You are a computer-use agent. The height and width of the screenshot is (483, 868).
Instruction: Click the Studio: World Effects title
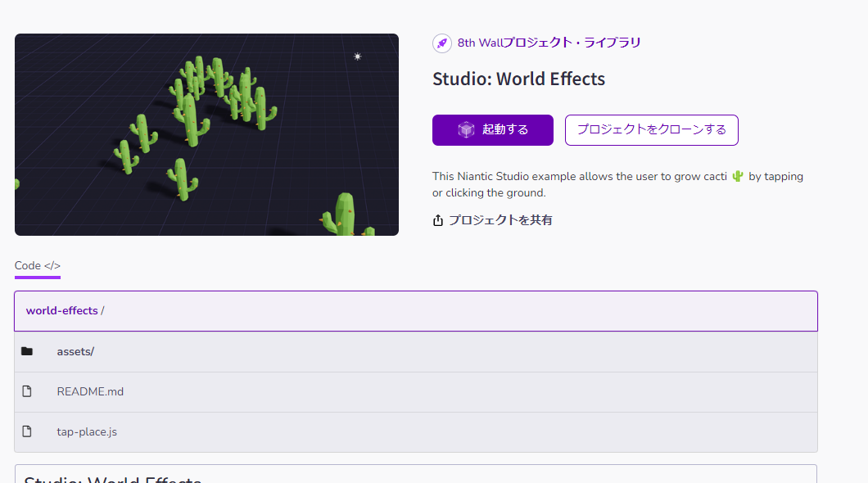[518, 79]
